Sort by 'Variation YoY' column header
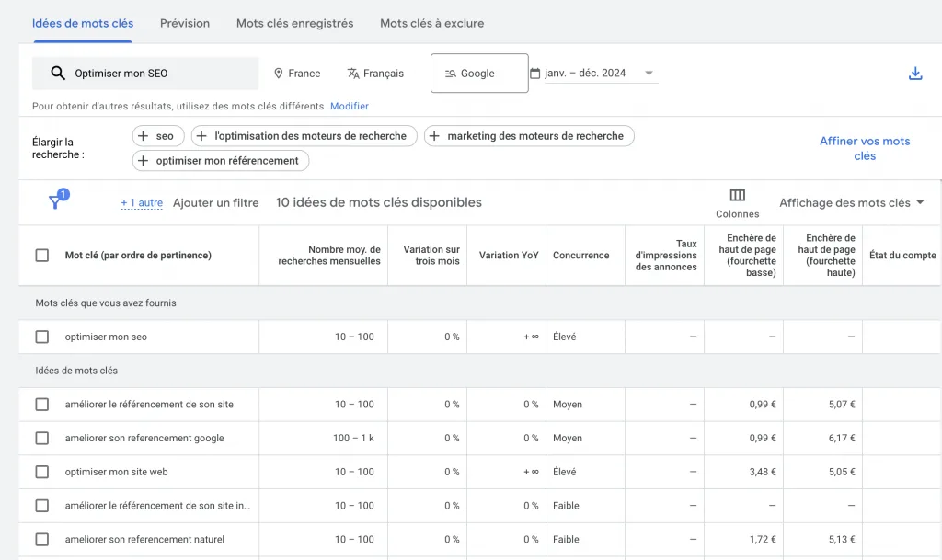Screen dimensions: 942x560 pos(509,255)
